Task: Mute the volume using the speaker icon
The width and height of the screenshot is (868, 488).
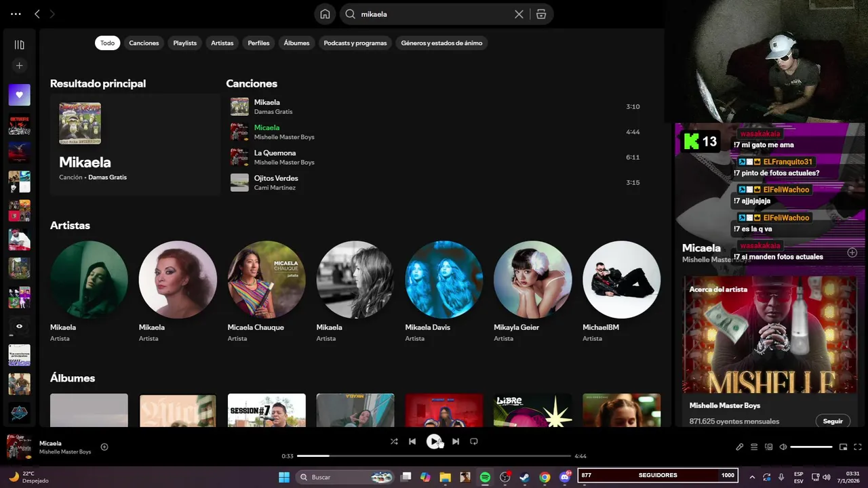Action: (x=783, y=447)
